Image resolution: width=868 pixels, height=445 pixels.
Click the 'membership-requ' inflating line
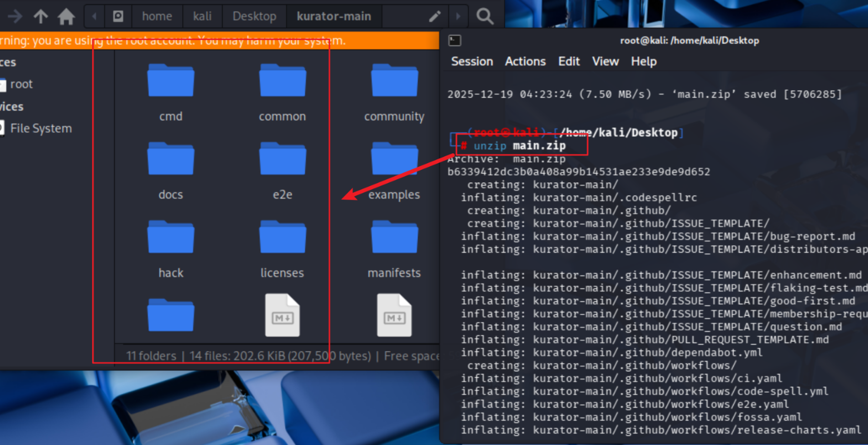click(x=664, y=314)
